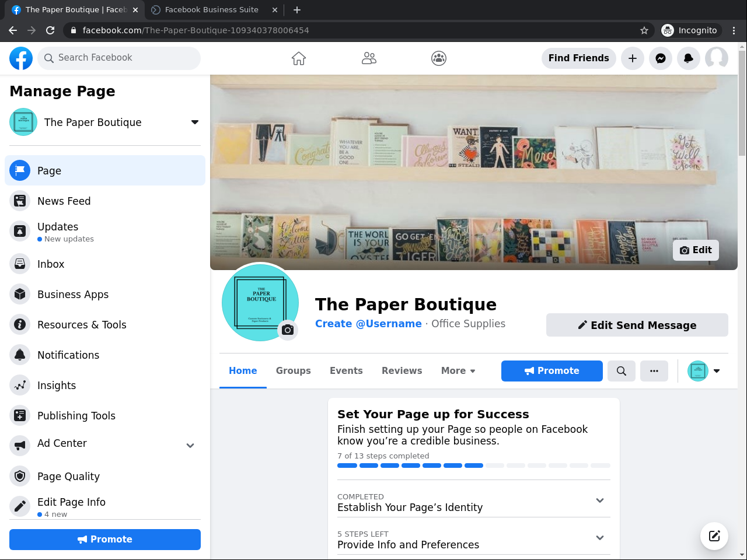Open Page Quality in the sidebar
This screenshot has width=747, height=560.
point(105,477)
